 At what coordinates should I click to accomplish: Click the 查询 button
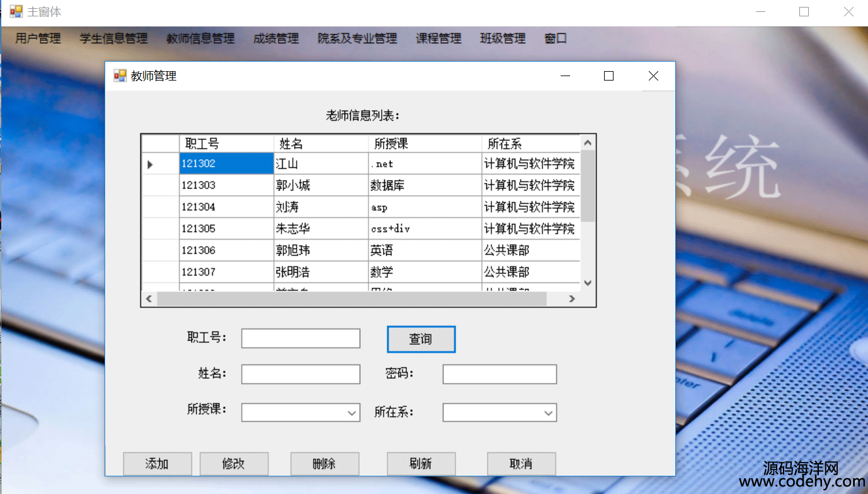421,339
